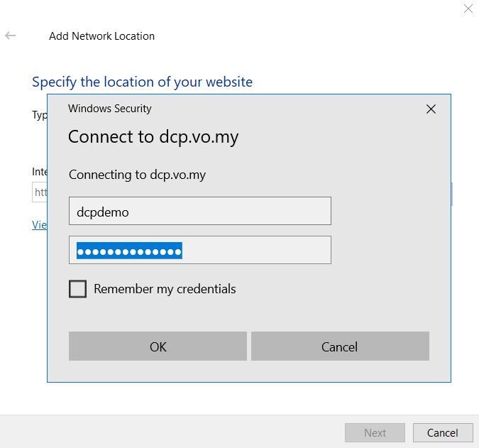479x448 pixels.
Task: Click the 'Connecting to dcp.vo.my' message
Action: (x=137, y=175)
